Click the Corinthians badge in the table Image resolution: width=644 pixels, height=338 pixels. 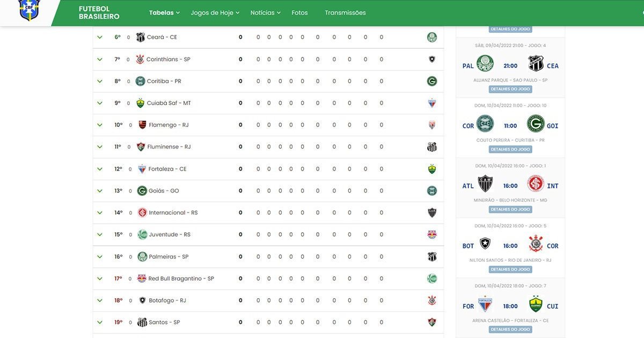141,58
